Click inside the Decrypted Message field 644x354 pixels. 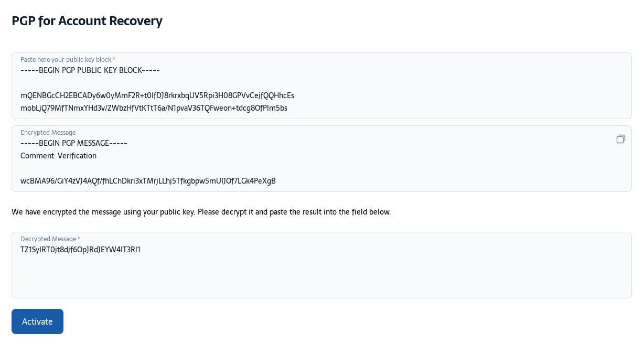coord(321,265)
